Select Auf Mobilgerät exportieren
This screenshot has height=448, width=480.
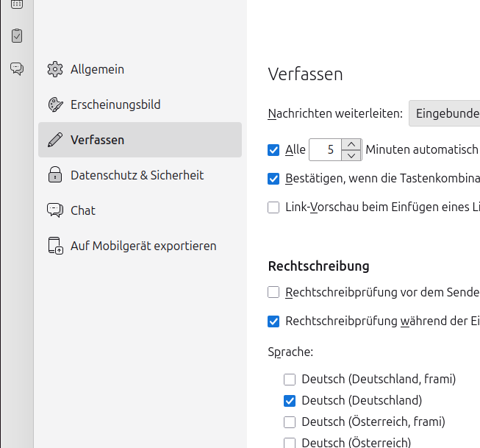tap(143, 246)
